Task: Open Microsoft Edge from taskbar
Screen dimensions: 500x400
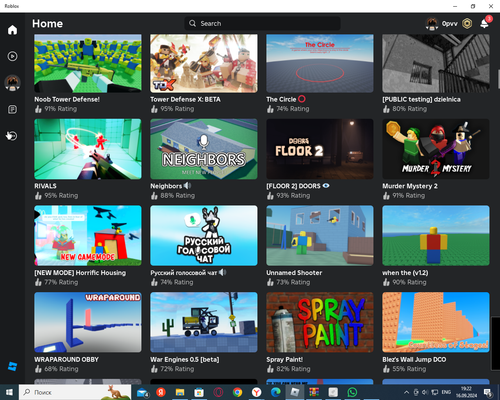Action: [276, 392]
